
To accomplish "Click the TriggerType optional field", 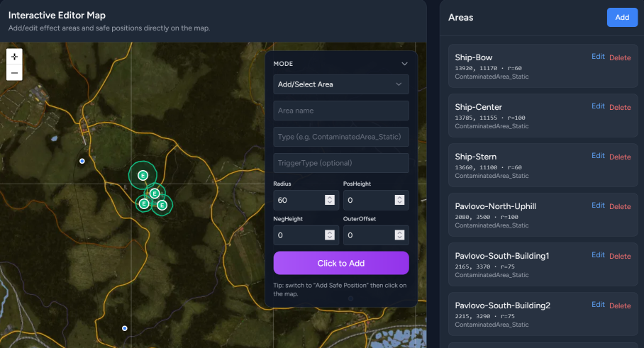I will 341,163.
